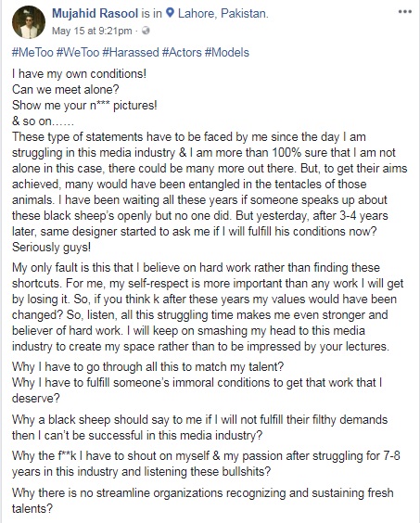Click the 'Show me your n*** pictures!' line
The width and height of the screenshot is (420, 523).
click(x=84, y=106)
